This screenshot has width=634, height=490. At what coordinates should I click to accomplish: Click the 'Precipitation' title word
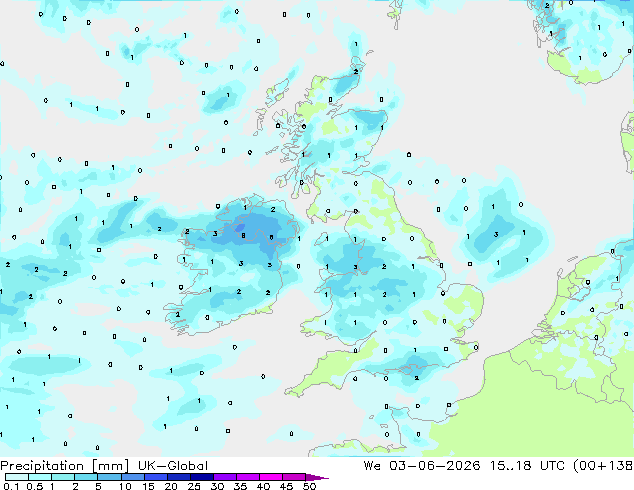[42, 466]
